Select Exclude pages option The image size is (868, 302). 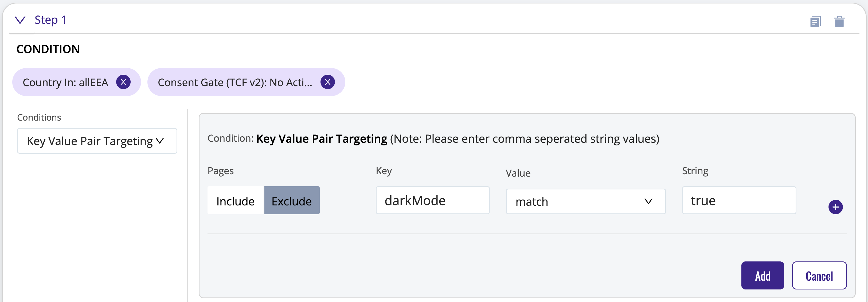coord(292,201)
